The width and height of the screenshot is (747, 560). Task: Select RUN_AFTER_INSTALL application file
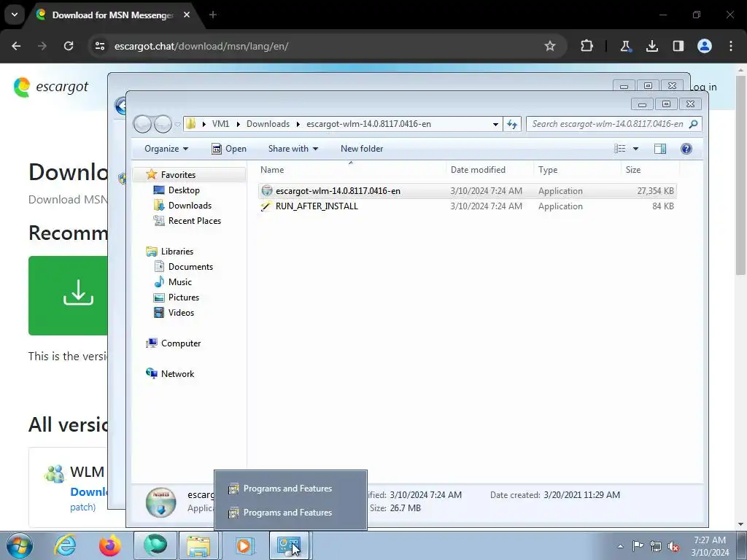468,206
